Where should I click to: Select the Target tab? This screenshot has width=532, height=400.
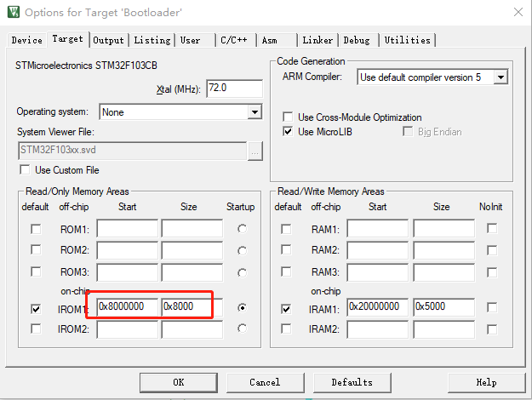[x=68, y=39]
